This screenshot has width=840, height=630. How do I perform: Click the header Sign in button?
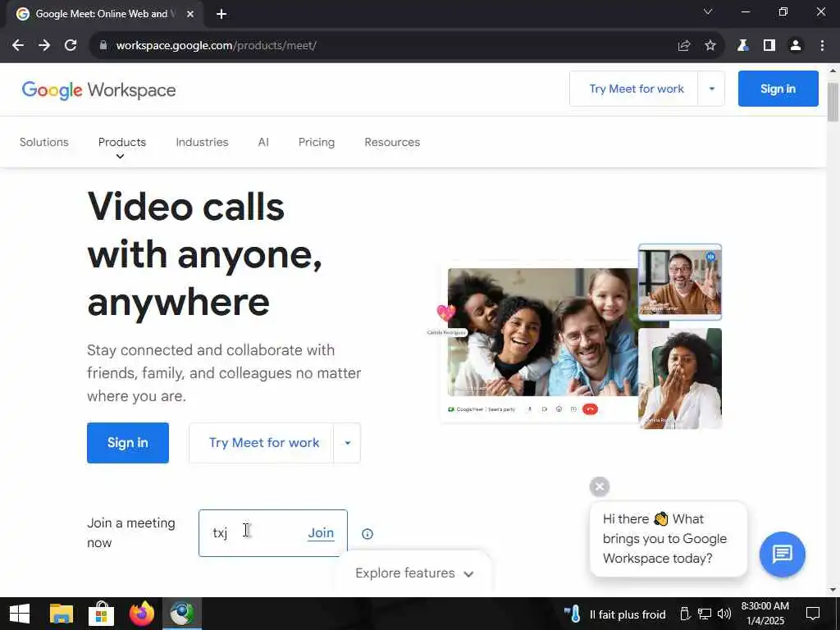(x=778, y=89)
